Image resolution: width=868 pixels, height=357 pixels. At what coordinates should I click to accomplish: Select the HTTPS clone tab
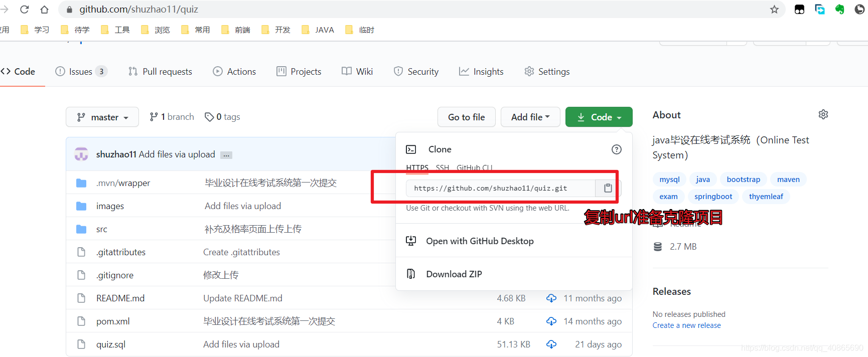tap(417, 167)
